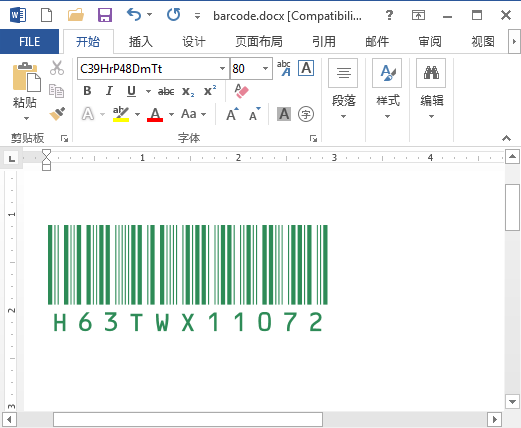This screenshot has height=428, width=521.
Task: Show more ribbon tabs arrow
Action: click(514, 42)
